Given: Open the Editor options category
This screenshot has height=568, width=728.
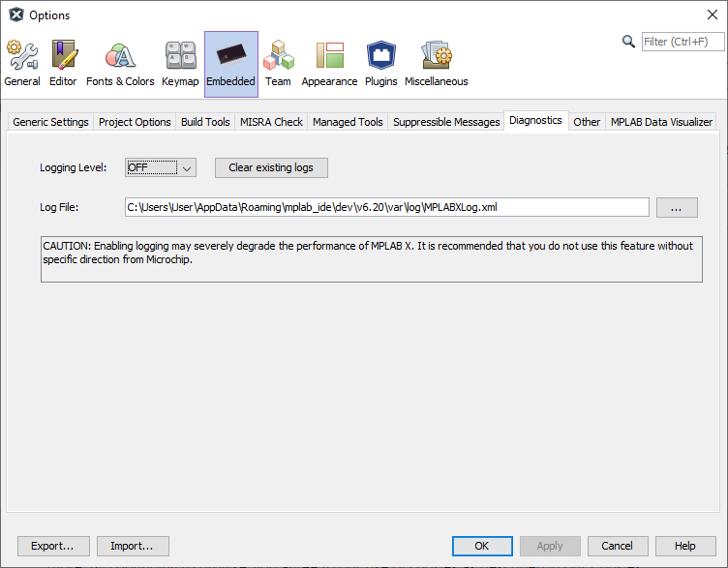Looking at the screenshot, I should point(63,64).
